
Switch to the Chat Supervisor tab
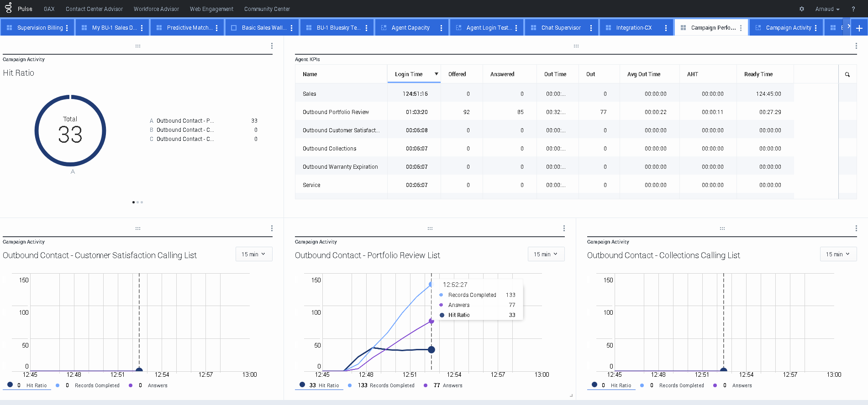(561, 28)
